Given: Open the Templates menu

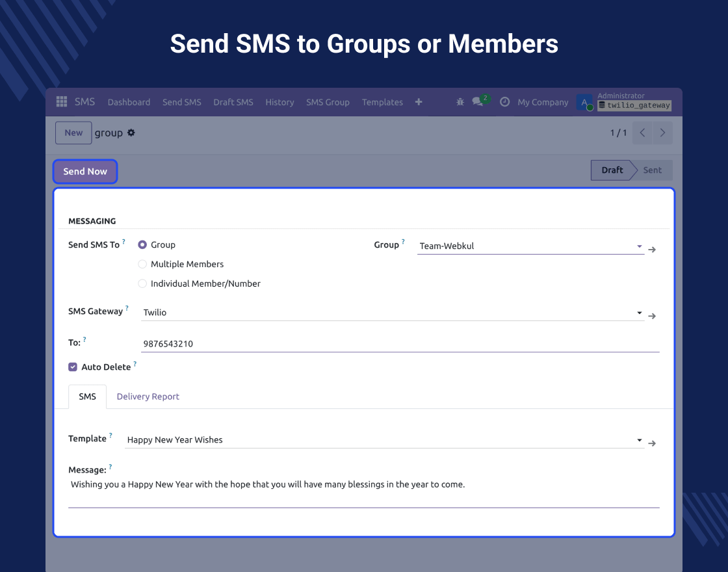Looking at the screenshot, I should (x=383, y=102).
